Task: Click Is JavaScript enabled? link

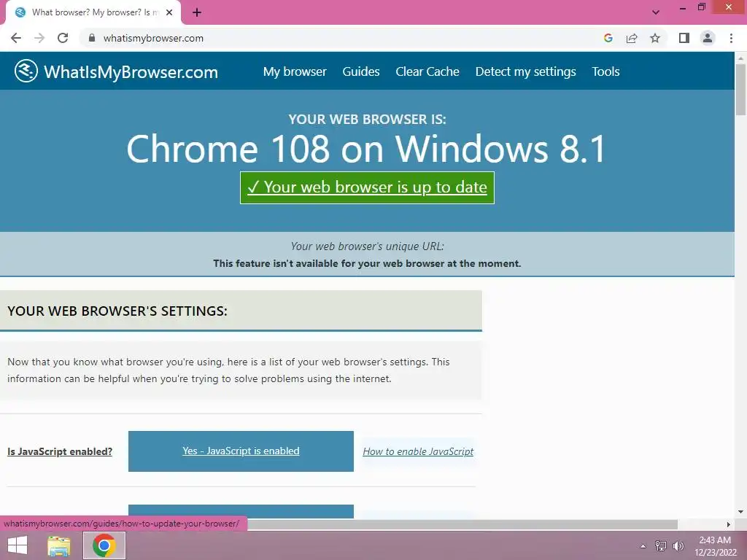Action: (x=60, y=451)
